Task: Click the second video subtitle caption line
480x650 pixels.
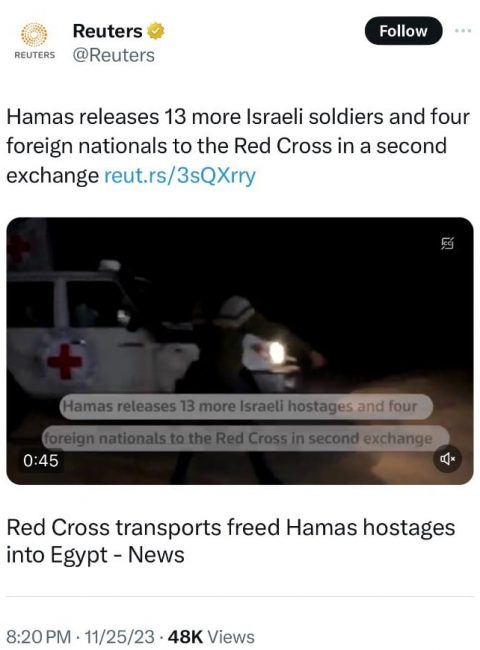Action: (x=245, y=438)
